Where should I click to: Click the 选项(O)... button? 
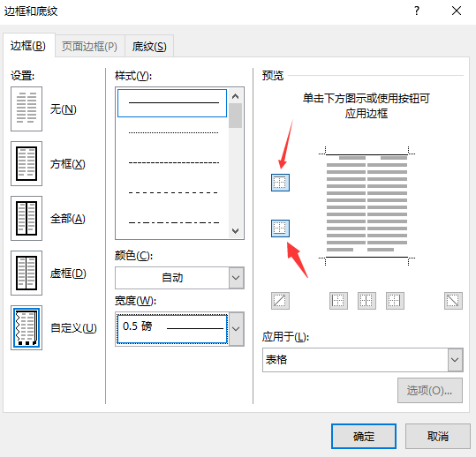click(x=430, y=390)
